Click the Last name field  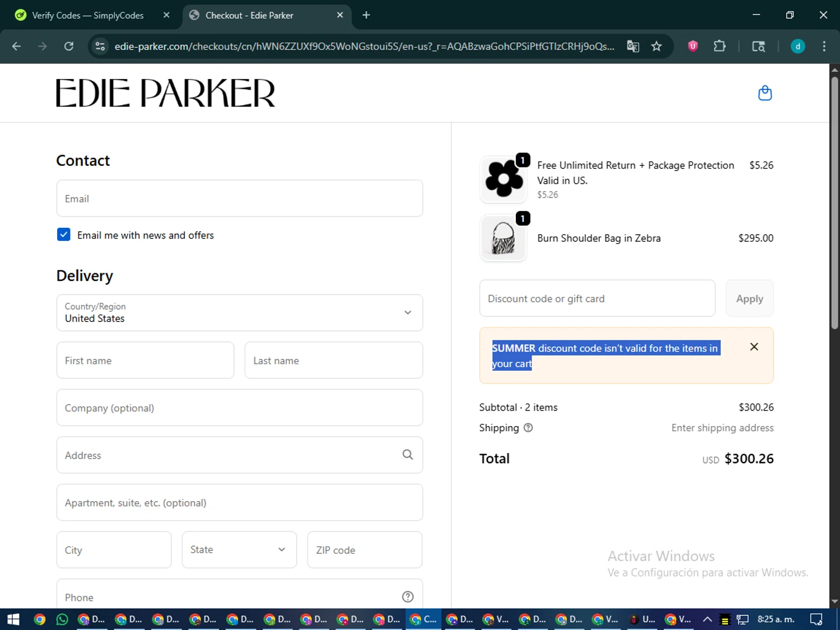[334, 360]
